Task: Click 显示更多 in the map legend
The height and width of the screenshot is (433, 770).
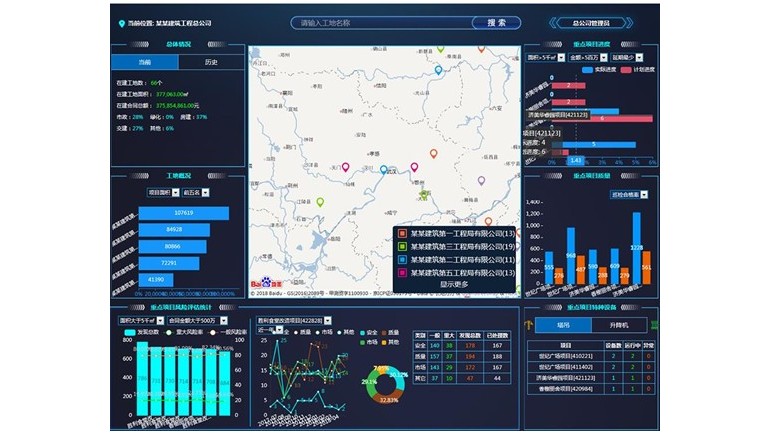Action: [x=454, y=284]
